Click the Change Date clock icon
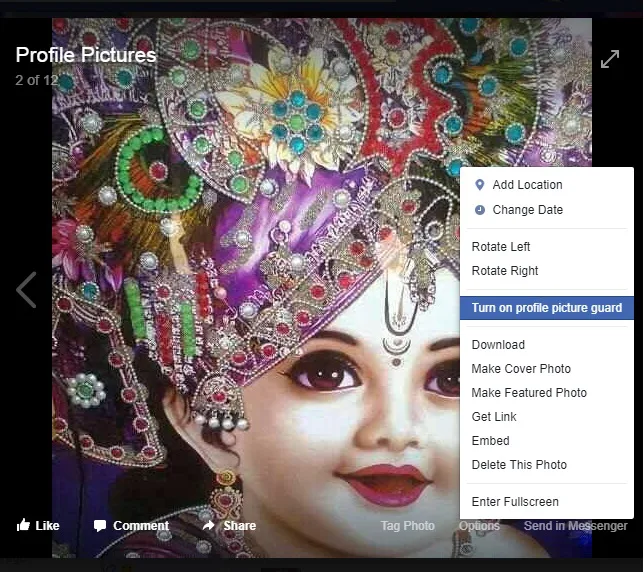The height and width of the screenshot is (572, 644). (479, 210)
